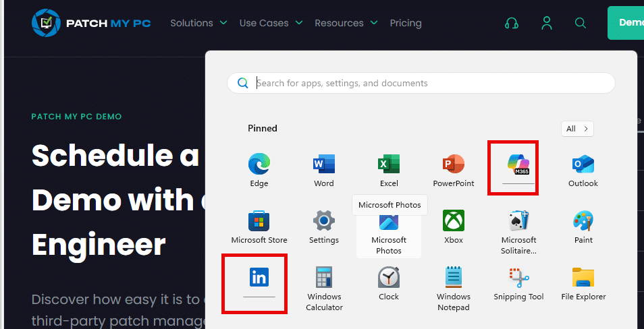
Task: Click the Patch My PC logo
Action: (91, 23)
